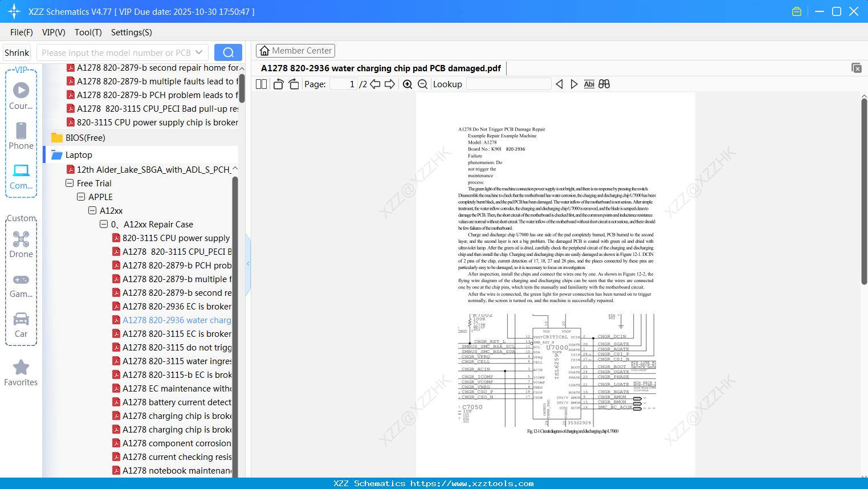This screenshot has height=489, width=868.
Task: Open A1278 820-2936 water charging file in the tree
Action: point(172,320)
